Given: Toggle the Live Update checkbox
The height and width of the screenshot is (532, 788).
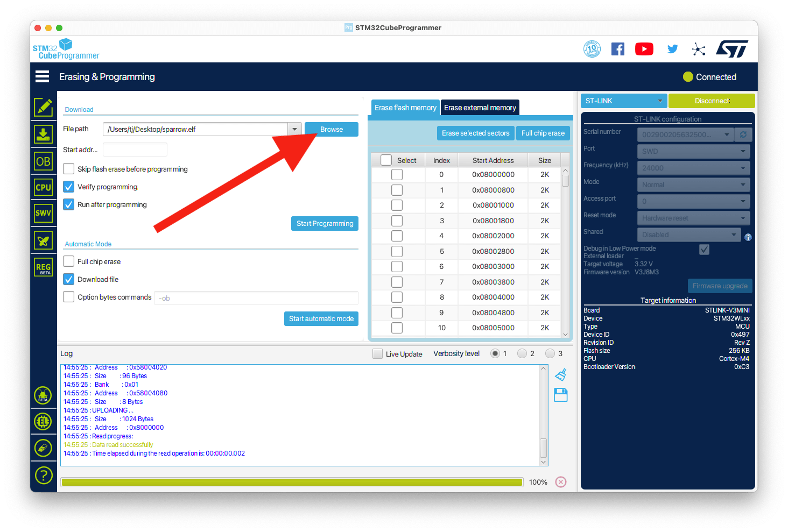Looking at the screenshot, I should 377,354.
